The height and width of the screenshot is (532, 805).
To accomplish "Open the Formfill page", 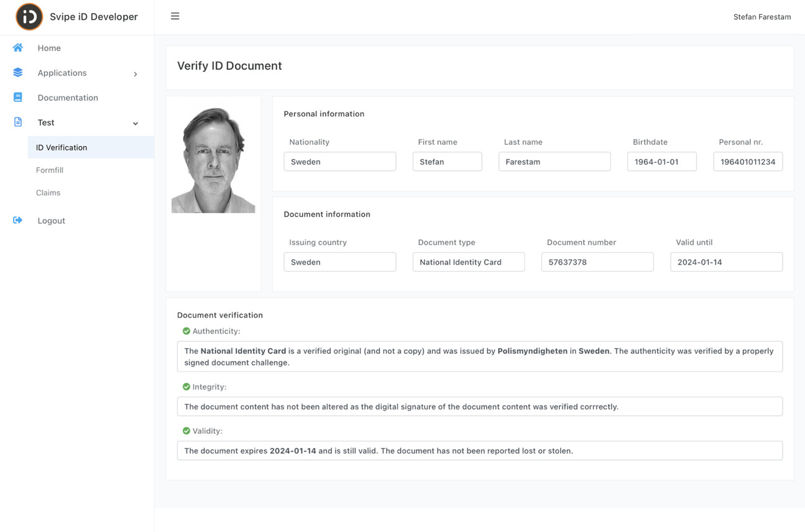I will coord(49,170).
